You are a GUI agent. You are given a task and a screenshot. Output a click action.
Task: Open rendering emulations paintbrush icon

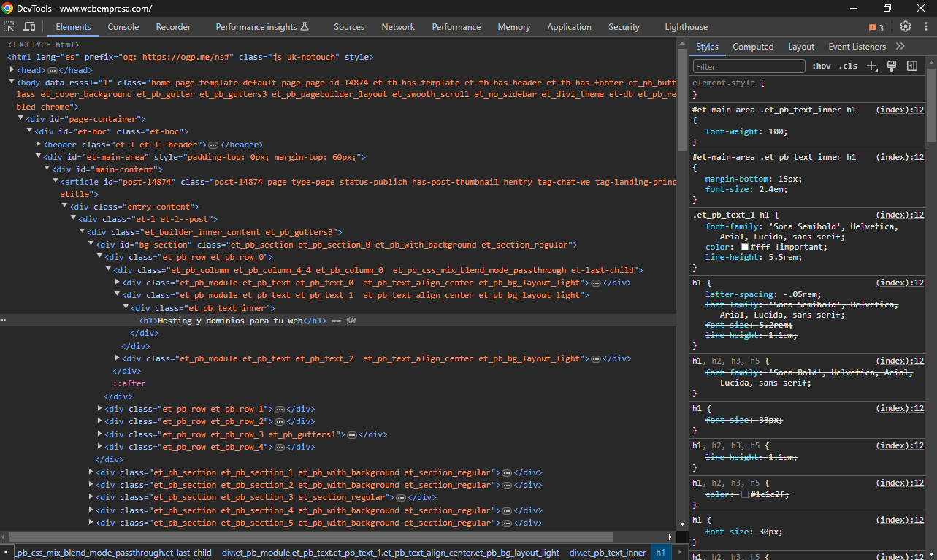click(x=892, y=66)
